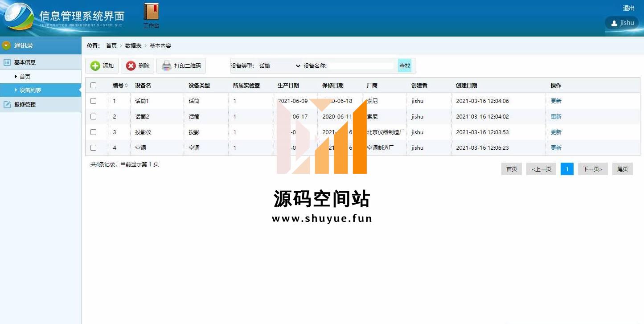Click the 所属实验室 column header
Viewport: 644px width, 324px height.
pyautogui.click(x=246, y=86)
